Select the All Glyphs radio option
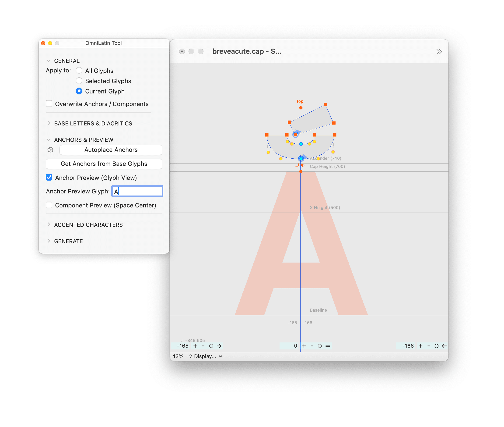Image resolution: width=504 pixels, height=427 pixels. click(x=79, y=71)
